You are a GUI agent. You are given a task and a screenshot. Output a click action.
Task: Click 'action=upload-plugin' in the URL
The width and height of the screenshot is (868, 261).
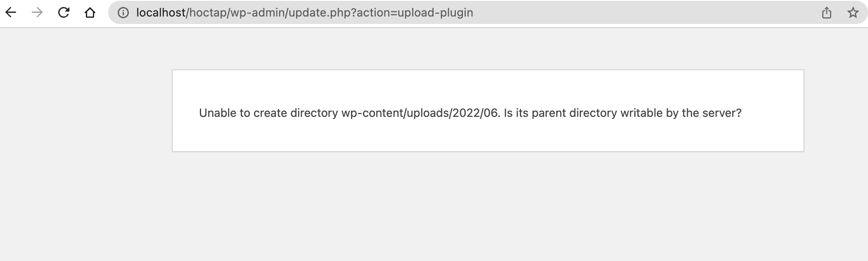(x=415, y=13)
